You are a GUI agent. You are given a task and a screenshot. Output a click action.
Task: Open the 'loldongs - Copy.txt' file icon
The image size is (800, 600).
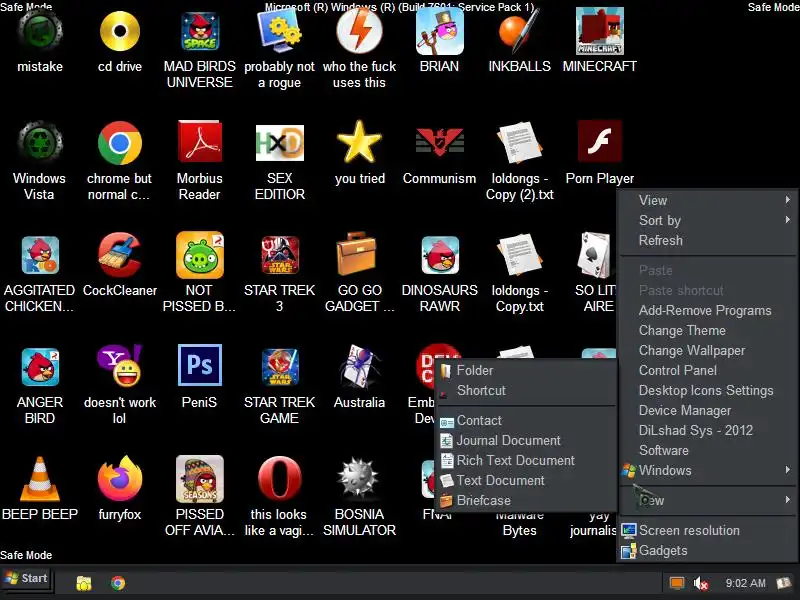point(519,255)
